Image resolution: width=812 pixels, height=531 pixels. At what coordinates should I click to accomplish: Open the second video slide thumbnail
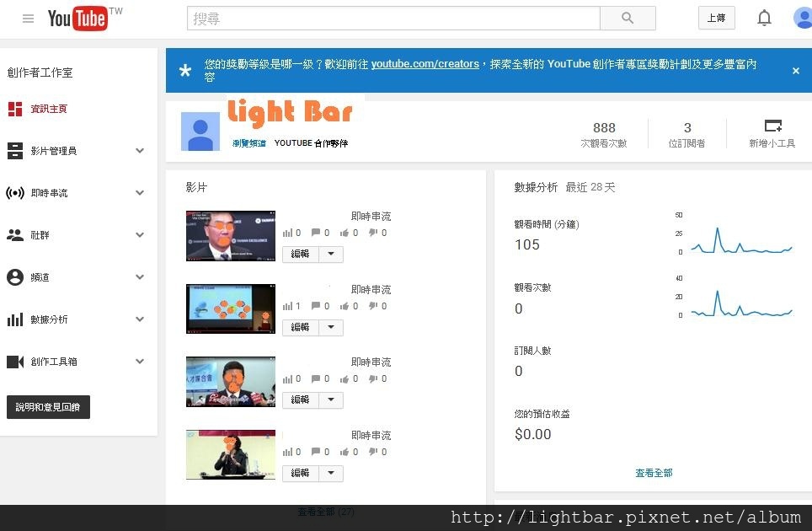click(231, 308)
